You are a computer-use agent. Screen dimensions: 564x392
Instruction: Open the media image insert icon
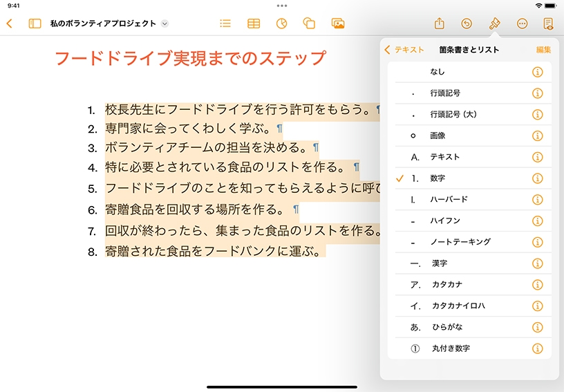coord(338,24)
